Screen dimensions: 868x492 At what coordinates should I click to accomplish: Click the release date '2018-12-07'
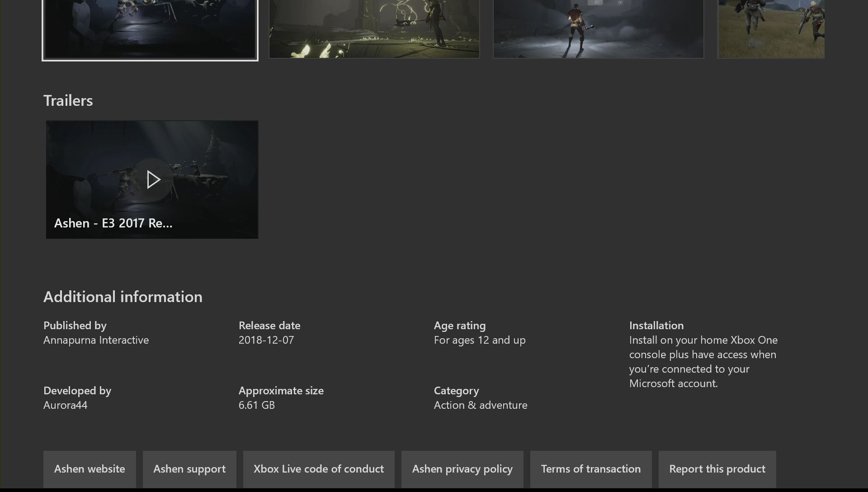tap(266, 340)
